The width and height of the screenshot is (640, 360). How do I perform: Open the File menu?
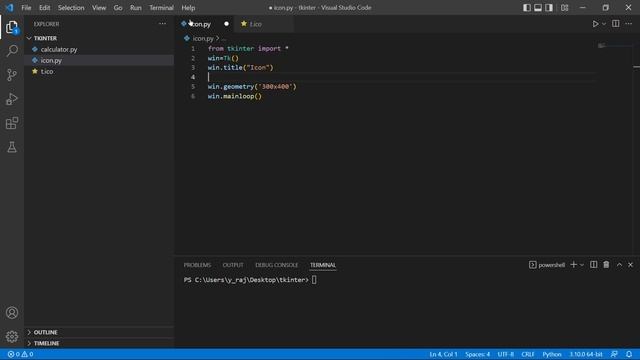26,8
